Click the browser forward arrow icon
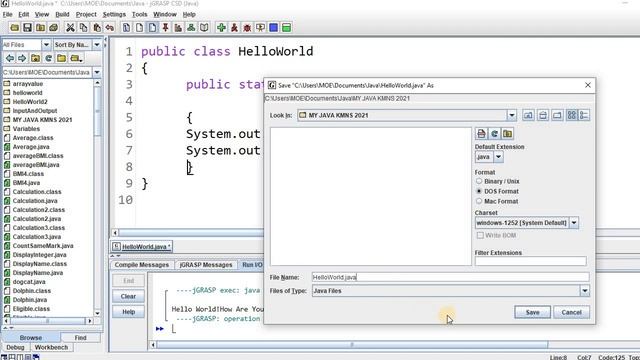This screenshot has width=640, height=360. (22, 58)
